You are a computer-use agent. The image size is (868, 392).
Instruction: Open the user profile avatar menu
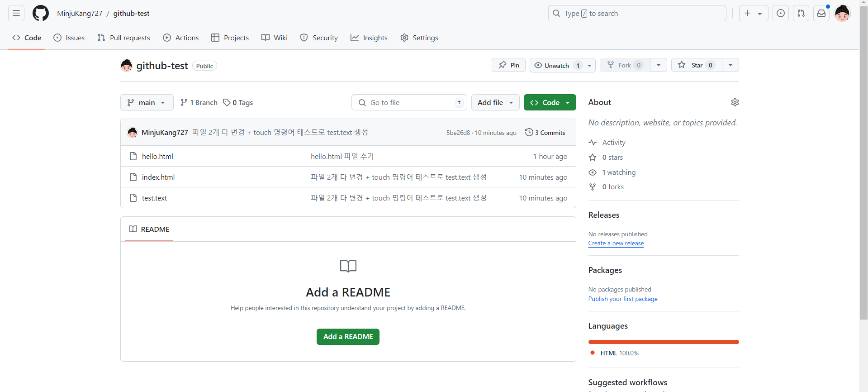842,13
